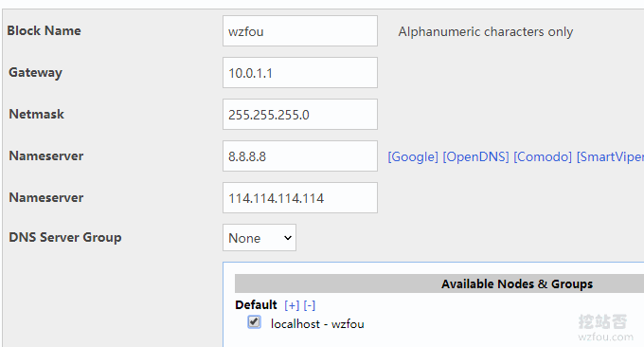
Task: Click the Block Name label text
Action: [x=44, y=31]
